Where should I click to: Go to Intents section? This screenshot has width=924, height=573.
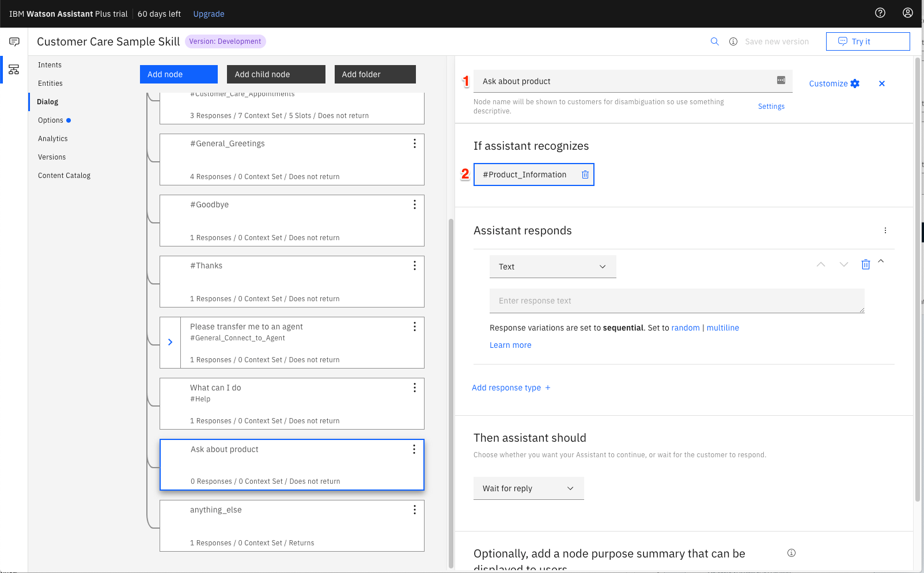50,65
